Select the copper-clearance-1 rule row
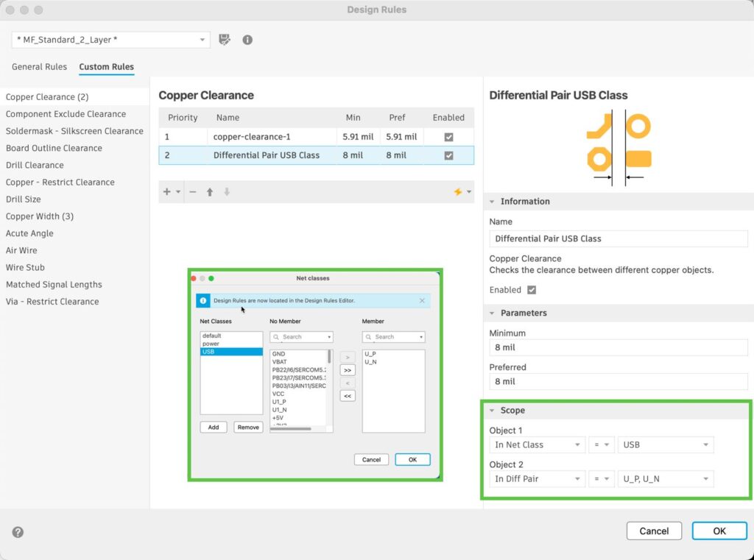The height and width of the screenshot is (560, 754). (317, 137)
